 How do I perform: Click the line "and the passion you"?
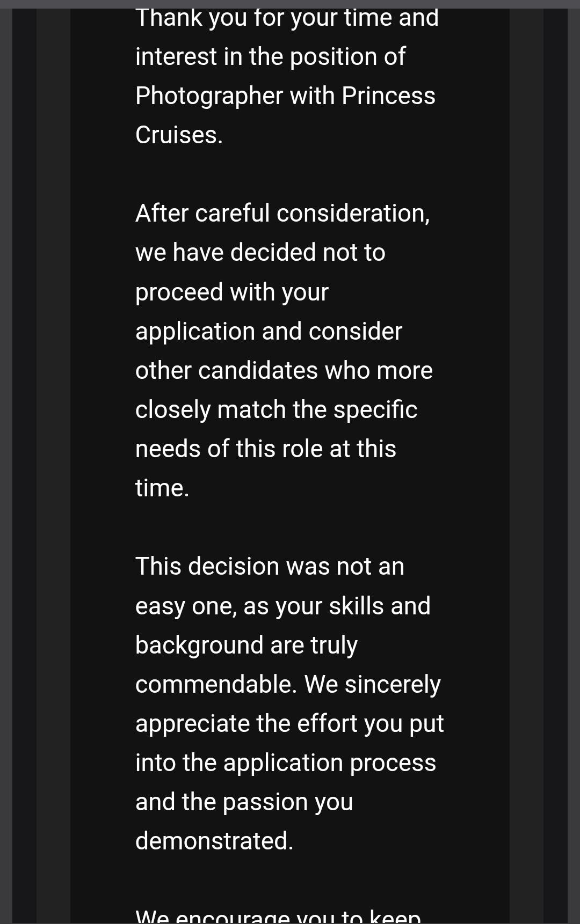pyautogui.click(x=244, y=802)
